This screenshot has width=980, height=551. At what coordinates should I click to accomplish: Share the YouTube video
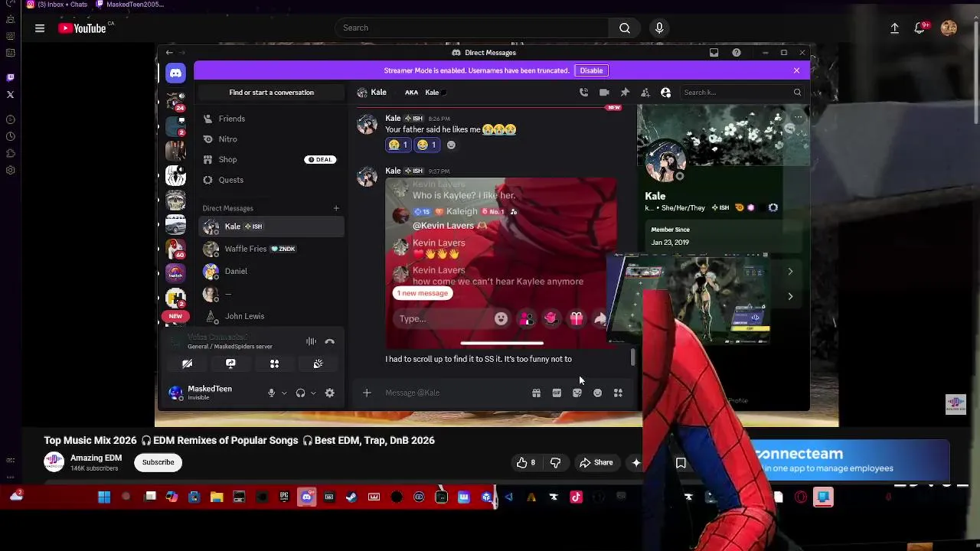(x=596, y=462)
